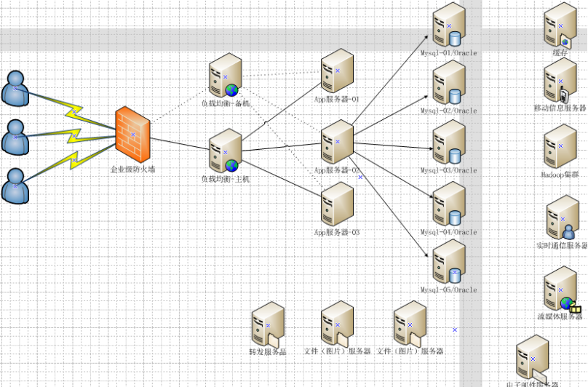
Task: Select the Mysql-02/Oracle database server icon
Action: click(449, 82)
